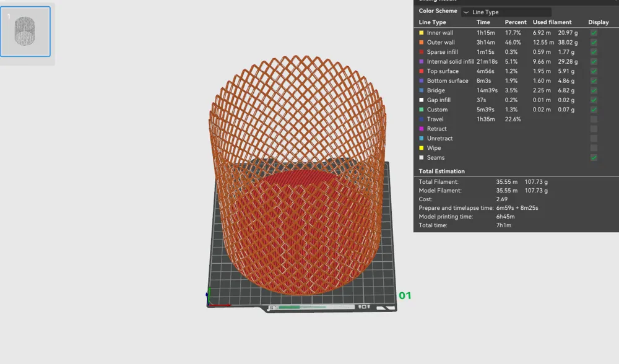Viewport: 619px width, 364px height.
Task: Click the yellow Bridge line type icon
Action: tap(422, 90)
